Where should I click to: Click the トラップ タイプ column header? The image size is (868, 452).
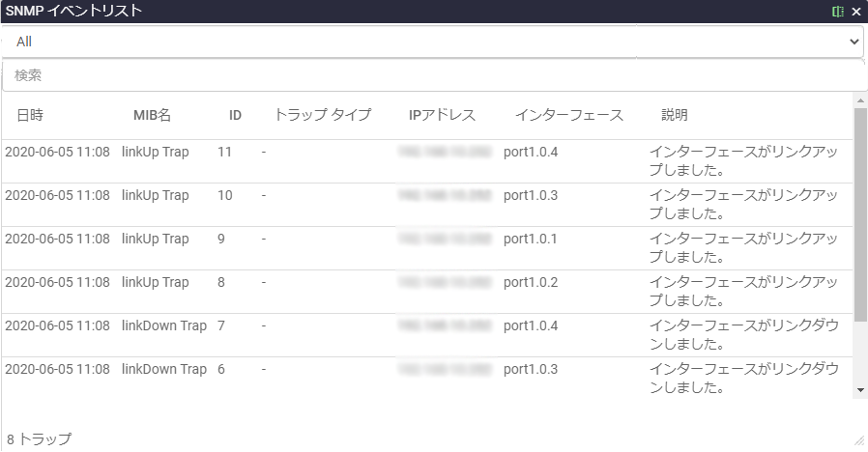point(323,115)
